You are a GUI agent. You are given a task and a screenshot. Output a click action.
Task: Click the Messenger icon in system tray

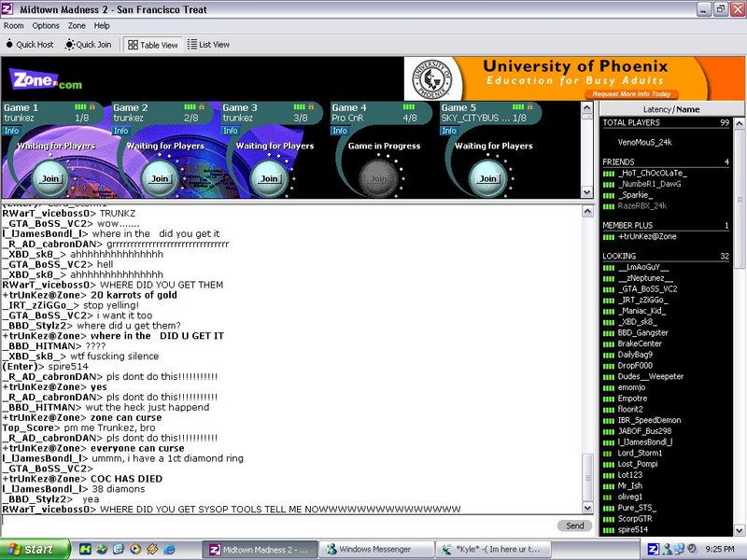pyautogui.click(x=667, y=550)
